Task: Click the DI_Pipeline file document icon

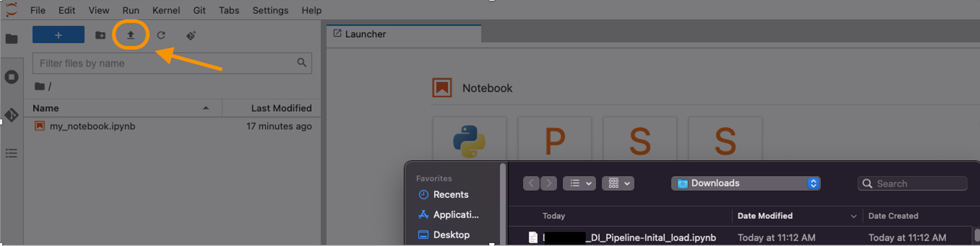Action: (534, 238)
